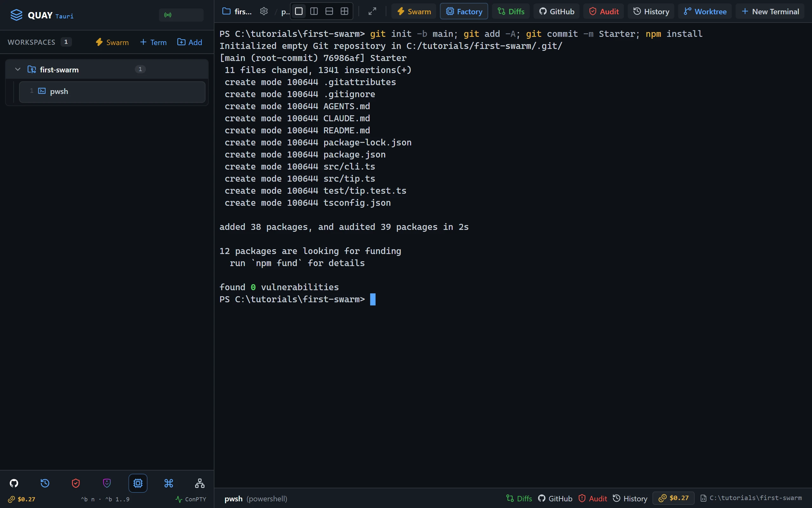Viewport: 812px width, 508px height.
Task: Open the Factory panel in top toolbar
Action: pyautogui.click(x=464, y=11)
